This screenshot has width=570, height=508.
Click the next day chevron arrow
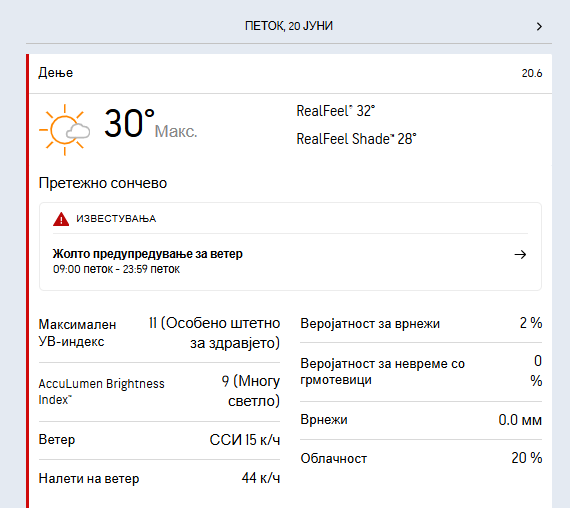tap(539, 27)
